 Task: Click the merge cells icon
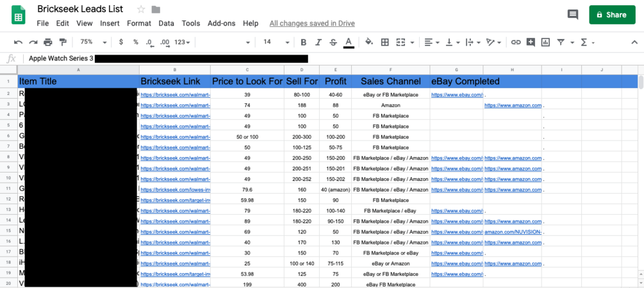pos(400,42)
